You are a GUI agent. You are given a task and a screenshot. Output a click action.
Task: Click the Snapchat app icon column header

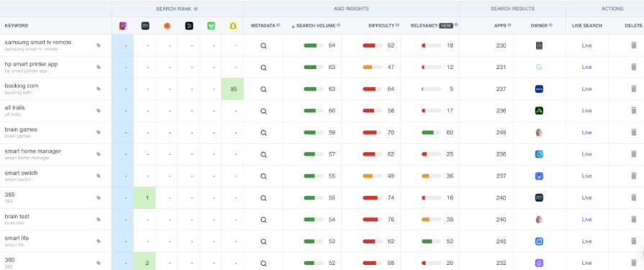(x=233, y=26)
